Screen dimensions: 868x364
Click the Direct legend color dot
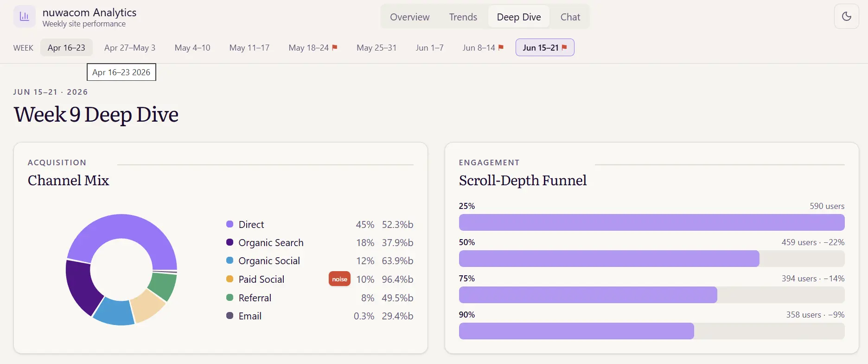230,224
